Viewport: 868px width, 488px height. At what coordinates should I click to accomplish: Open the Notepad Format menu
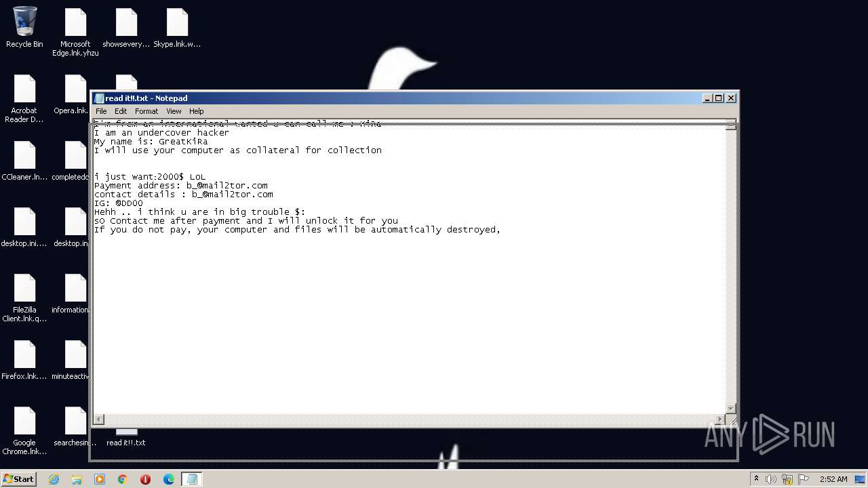pyautogui.click(x=146, y=111)
